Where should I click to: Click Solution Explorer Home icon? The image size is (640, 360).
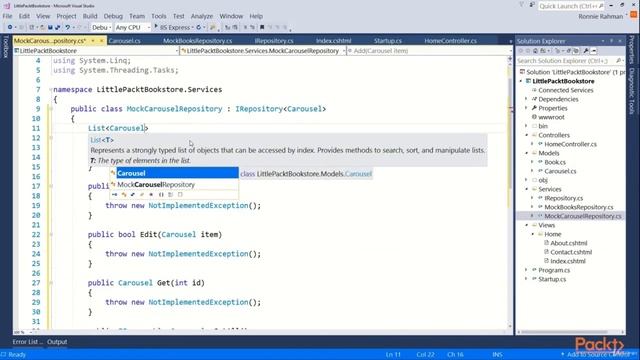(x=535, y=51)
